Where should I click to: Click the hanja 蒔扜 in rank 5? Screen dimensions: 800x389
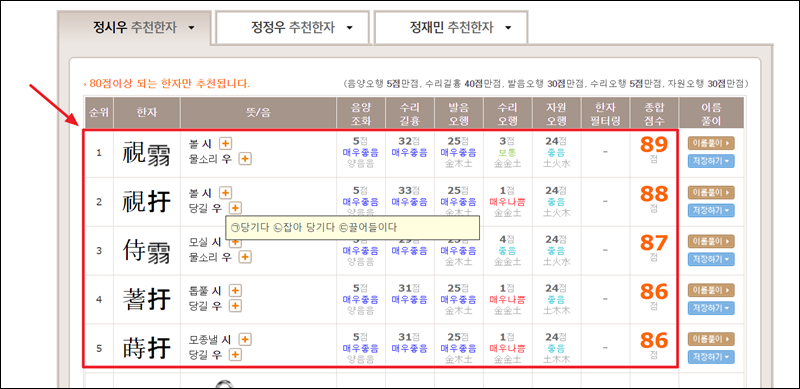pos(147,349)
